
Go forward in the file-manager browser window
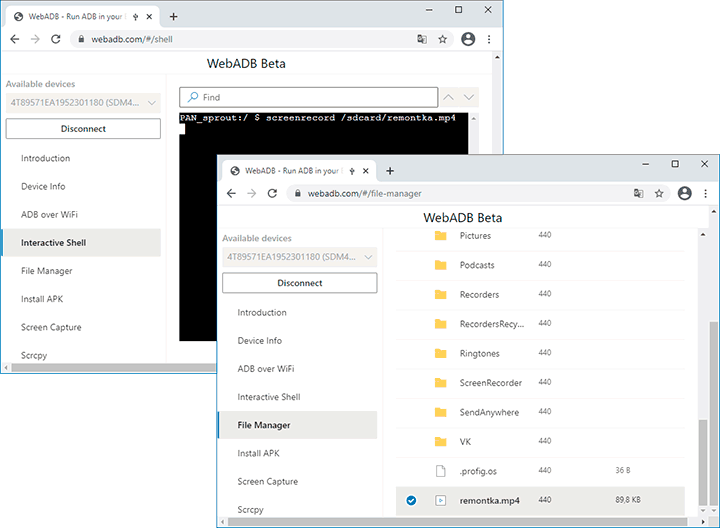coord(252,193)
